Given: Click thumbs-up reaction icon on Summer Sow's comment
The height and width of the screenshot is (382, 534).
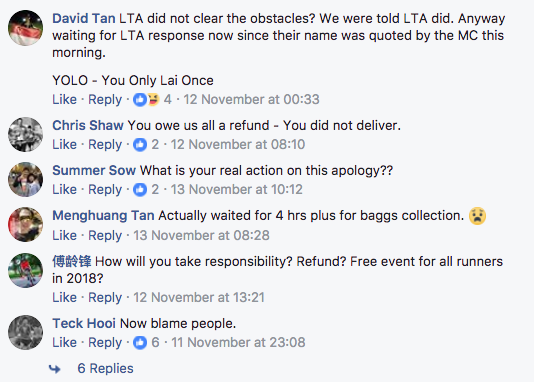Looking at the screenshot, I should tap(140, 190).
